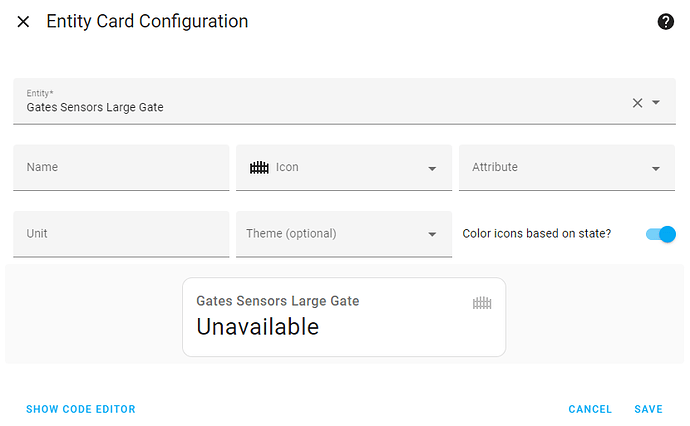Image resolution: width=690 pixels, height=426 pixels.
Task: Open the Theme (optional) dropdown
Action: 432,235
